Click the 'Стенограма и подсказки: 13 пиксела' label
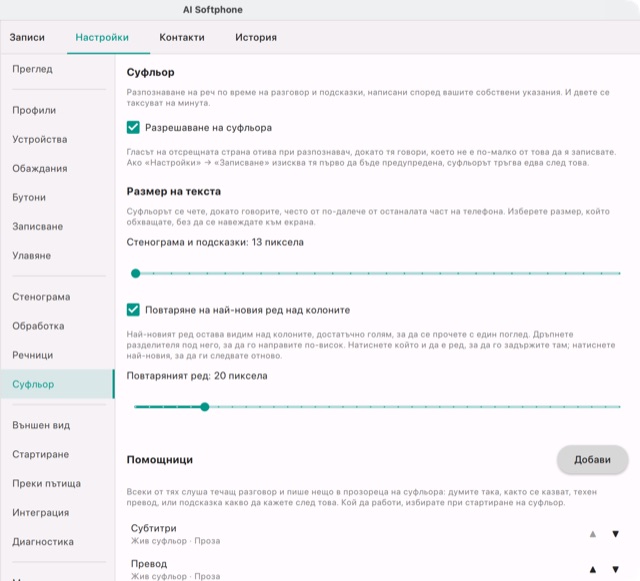The width and height of the screenshot is (640, 581). pyautogui.click(x=215, y=242)
